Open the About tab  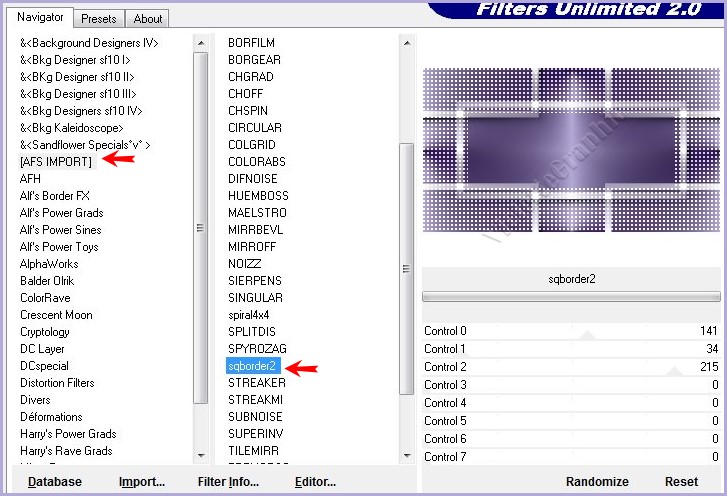tap(148, 18)
